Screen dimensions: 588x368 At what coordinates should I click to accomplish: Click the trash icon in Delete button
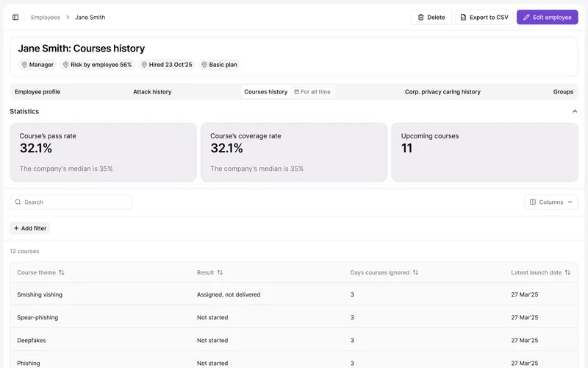click(420, 17)
